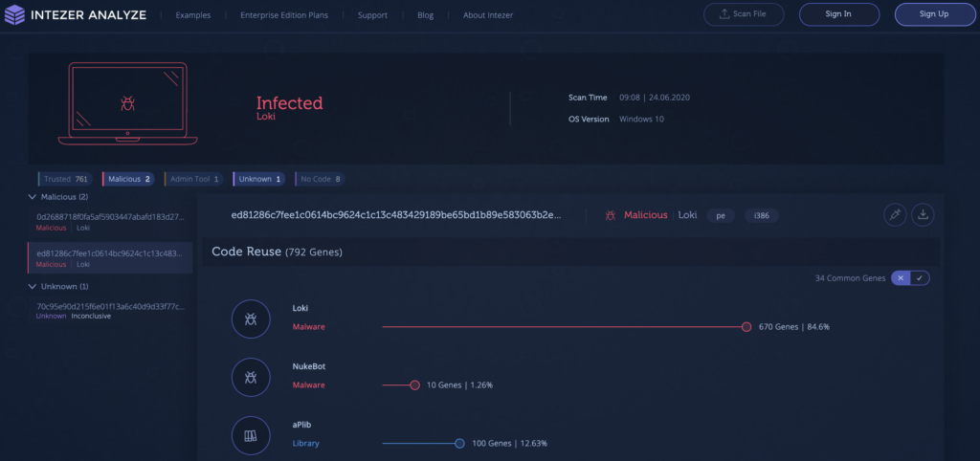980x461 pixels.
Task: Switch Common Genes toggle to checkmark side
Action: 920,278
